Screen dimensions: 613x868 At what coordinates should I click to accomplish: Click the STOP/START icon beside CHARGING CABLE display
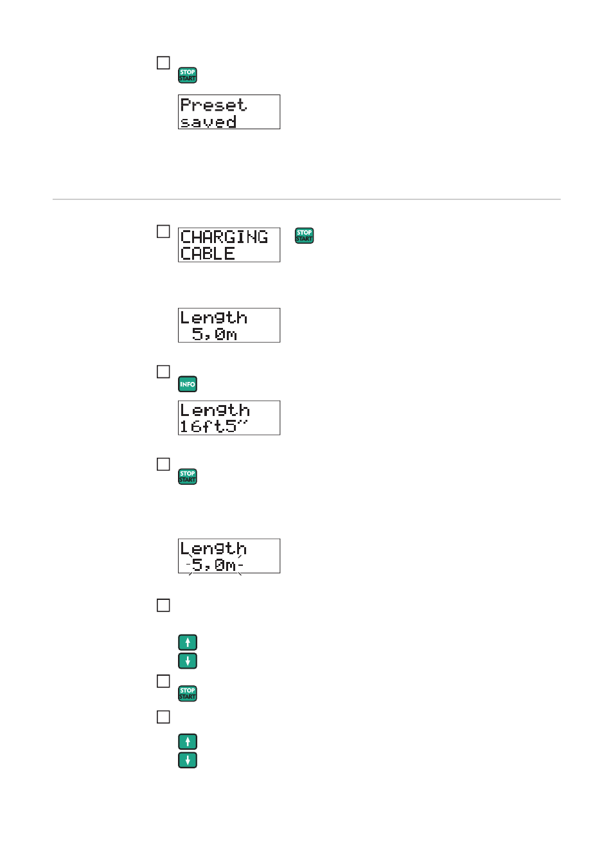point(305,235)
